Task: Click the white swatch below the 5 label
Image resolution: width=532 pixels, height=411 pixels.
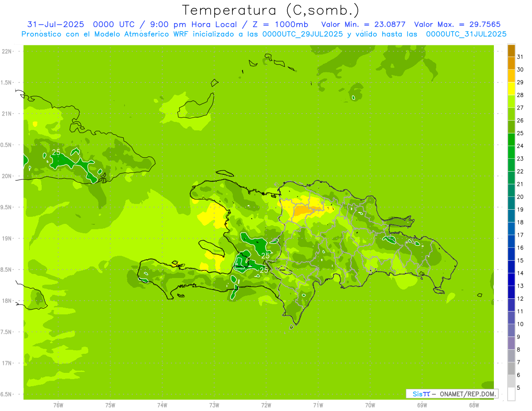Action: pos(511,394)
